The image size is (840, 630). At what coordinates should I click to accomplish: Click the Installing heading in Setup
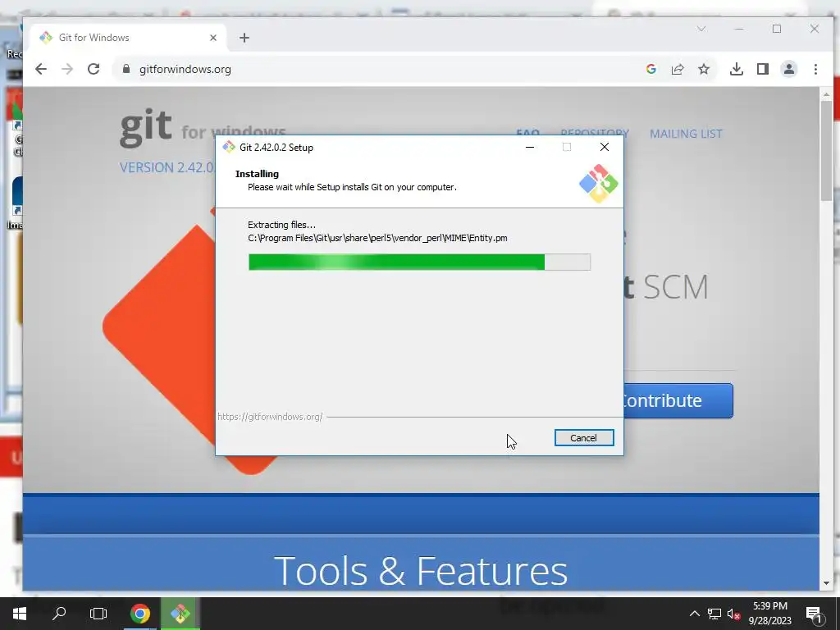(257, 174)
